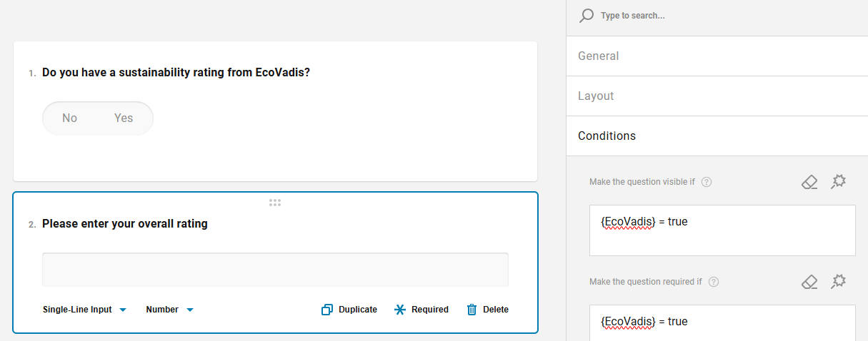Clear the visible-if condition with eraser icon
The width and height of the screenshot is (868, 341).
pyautogui.click(x=809, y=182)
